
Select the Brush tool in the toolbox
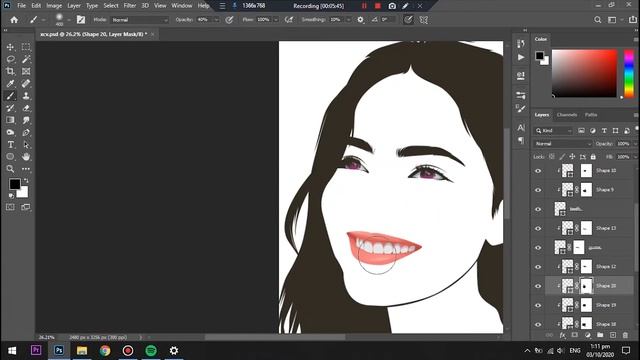[x=10, y=96]
